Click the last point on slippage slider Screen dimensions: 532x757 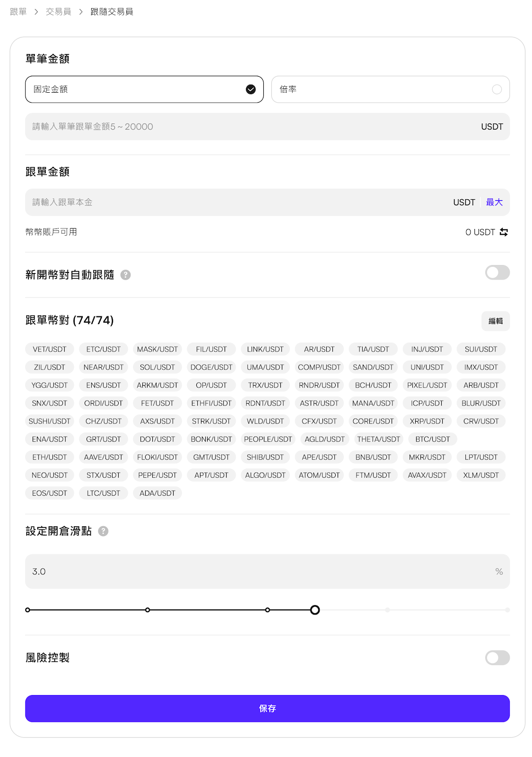pyautogui.click(x=507, y=610)
